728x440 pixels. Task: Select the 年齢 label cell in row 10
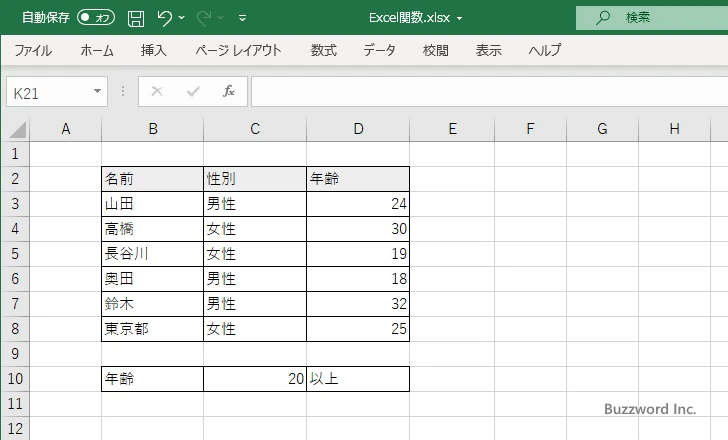tap(152, 379)
